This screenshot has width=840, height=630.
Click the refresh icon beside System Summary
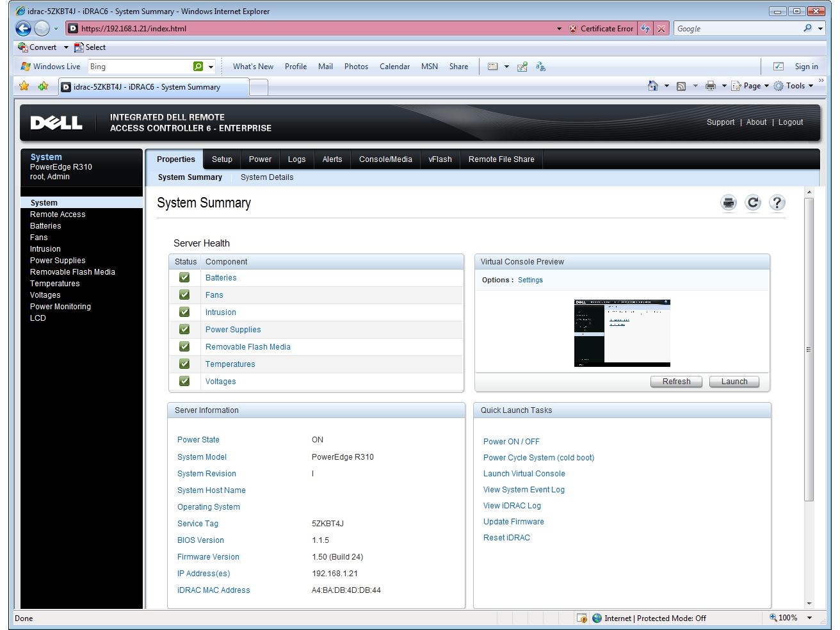coord(753,203)
